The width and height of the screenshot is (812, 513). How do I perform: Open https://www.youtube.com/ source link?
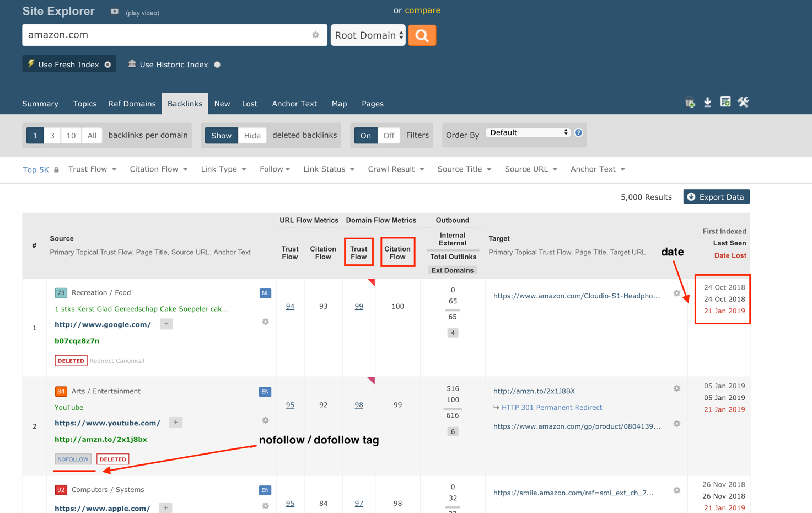(x=107, y=423)
